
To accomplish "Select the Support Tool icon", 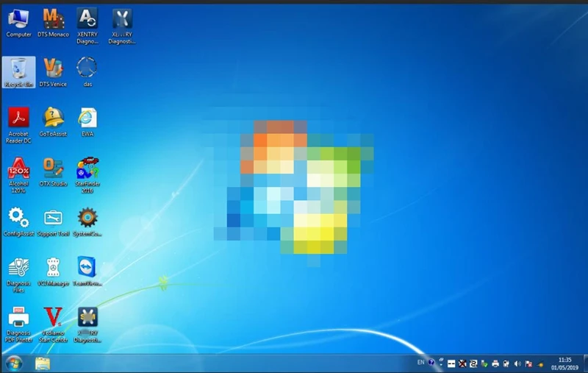I will (53, 222).
